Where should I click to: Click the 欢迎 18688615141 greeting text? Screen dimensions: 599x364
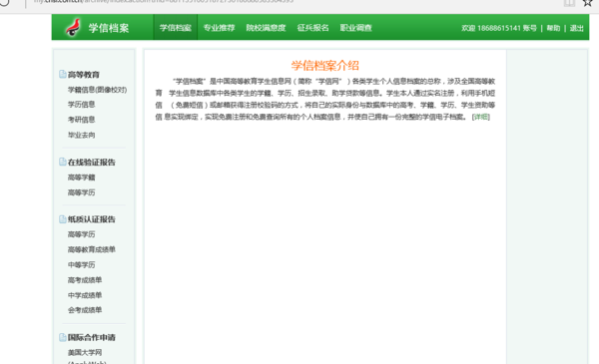pos(491,28)
